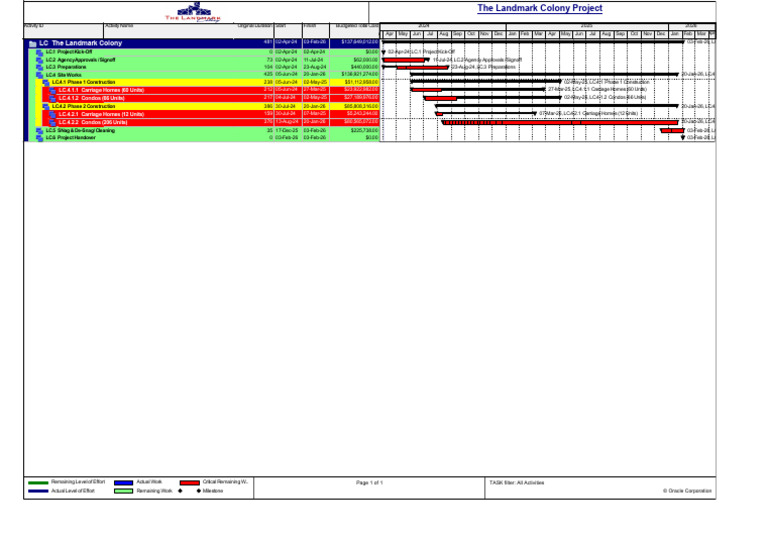The height and width of the screenshot is (543, 768).
Task: Click the red LC.3 Preparations Gantt bar
Action: click(x=423, y=68)
